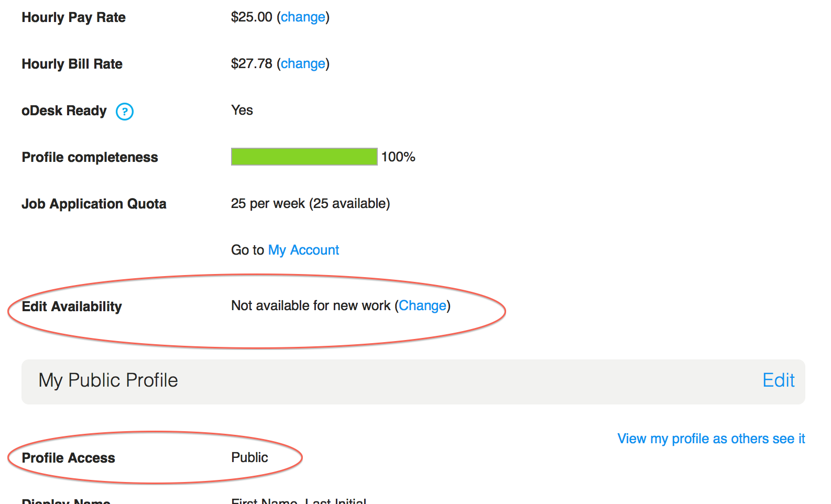Click the 100% completeness text

398,157
